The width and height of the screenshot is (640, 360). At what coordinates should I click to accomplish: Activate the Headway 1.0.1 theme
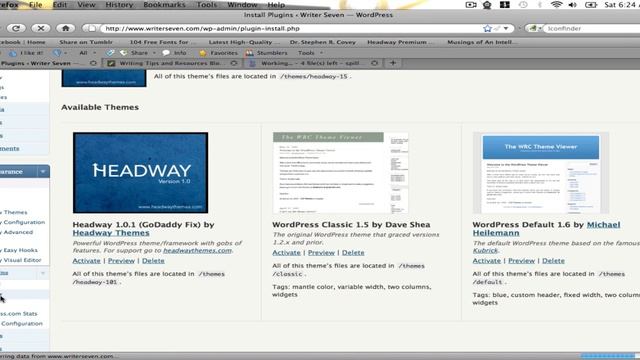tap(86, 260)
